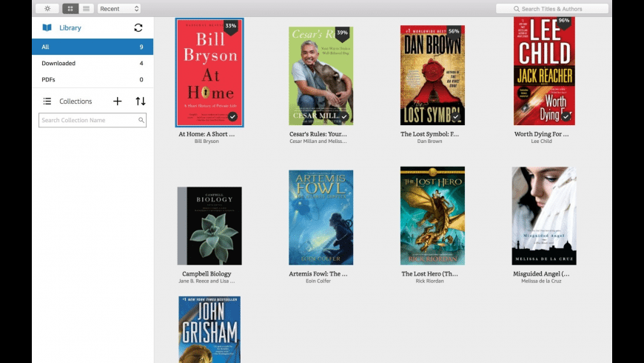The height and width of the screenshot is (363, 644).
Task: Open the At Home book cover
Action: [x=209, y=73]
